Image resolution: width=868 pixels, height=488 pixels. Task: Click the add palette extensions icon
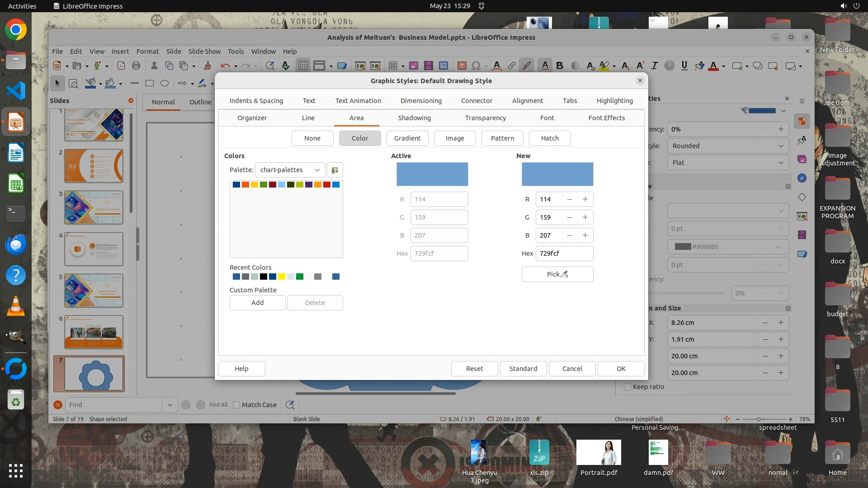(335, 170)
